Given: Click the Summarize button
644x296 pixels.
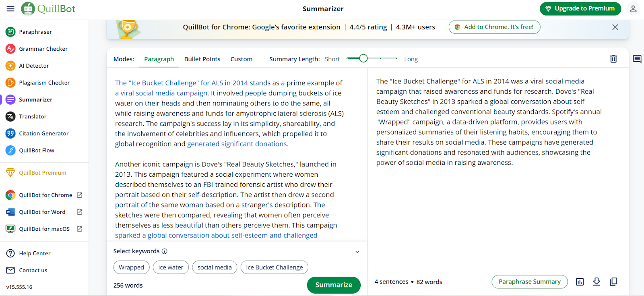Looking at the screenshot, I should click(333, 285).
